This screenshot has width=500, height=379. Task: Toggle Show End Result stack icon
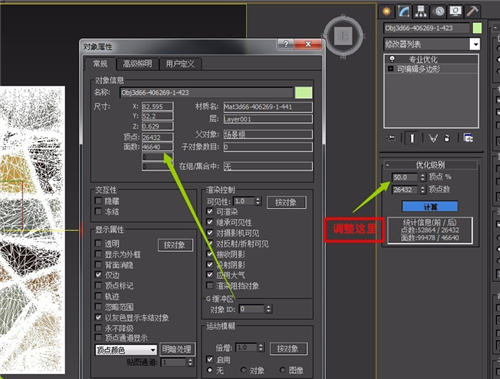point(412,138)
